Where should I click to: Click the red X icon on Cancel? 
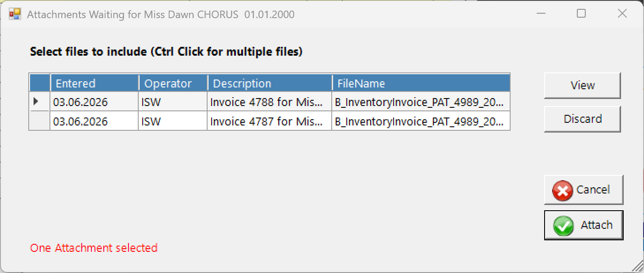coord(562,191)
